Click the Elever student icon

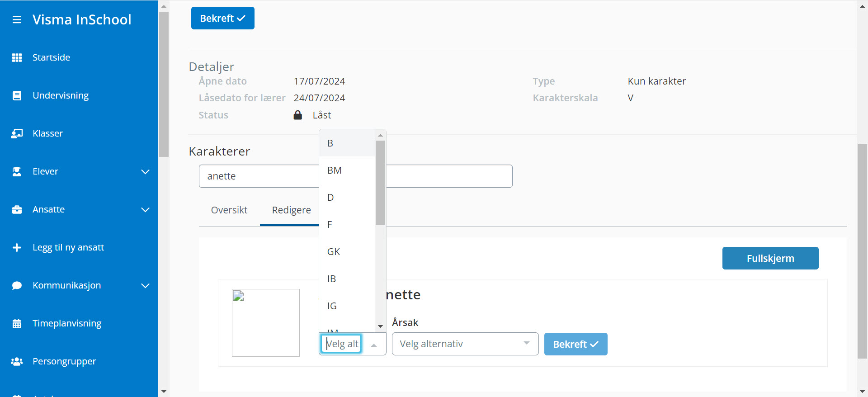pyautogui.click(x=17, y=172)
